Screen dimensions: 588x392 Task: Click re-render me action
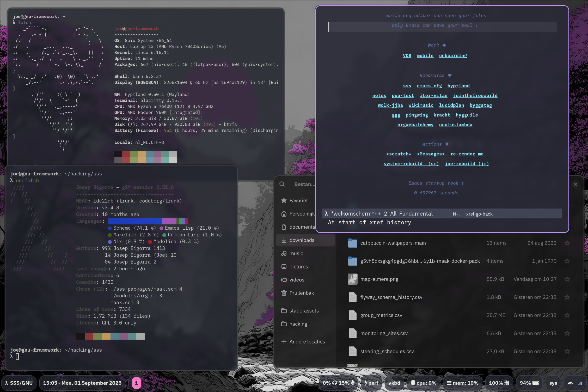[x=467, y=154]
